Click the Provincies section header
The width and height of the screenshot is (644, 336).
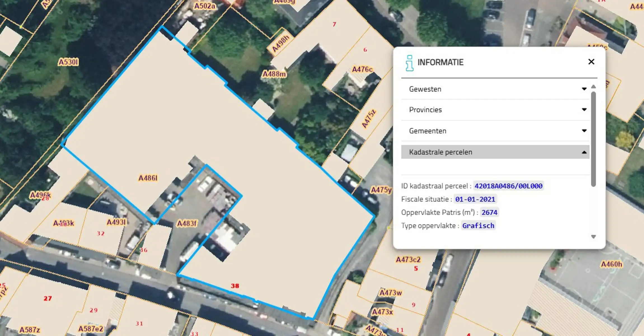click(425, 109)
